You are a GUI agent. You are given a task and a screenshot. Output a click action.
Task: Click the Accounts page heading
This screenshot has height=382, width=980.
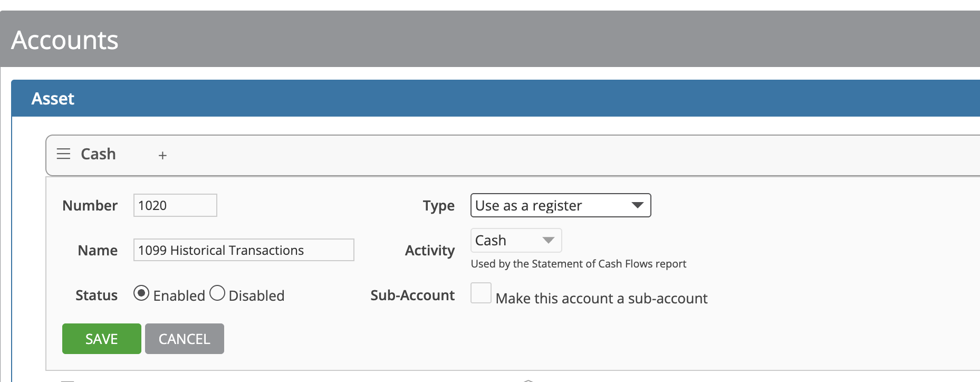click(65, 40)
